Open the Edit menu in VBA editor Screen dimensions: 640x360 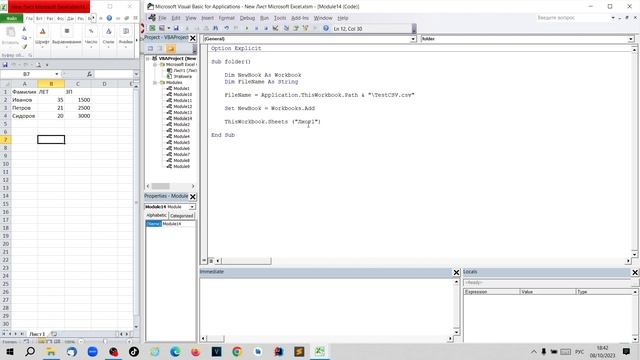[x=176, y=18]
